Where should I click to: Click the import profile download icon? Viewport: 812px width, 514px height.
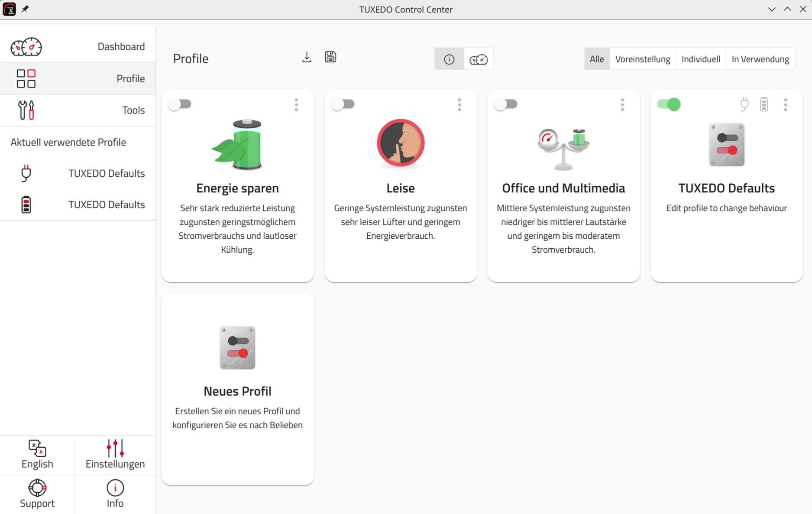(x=307, y=57)
